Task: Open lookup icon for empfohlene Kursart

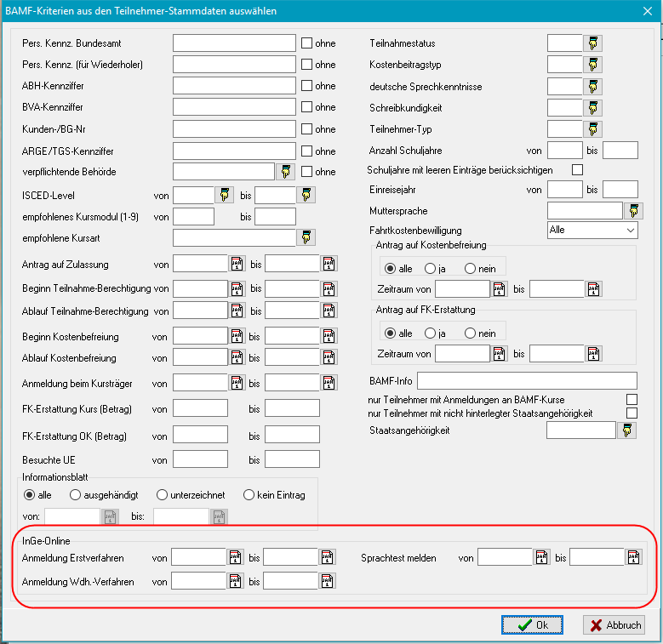Action: tap(306, 237)
